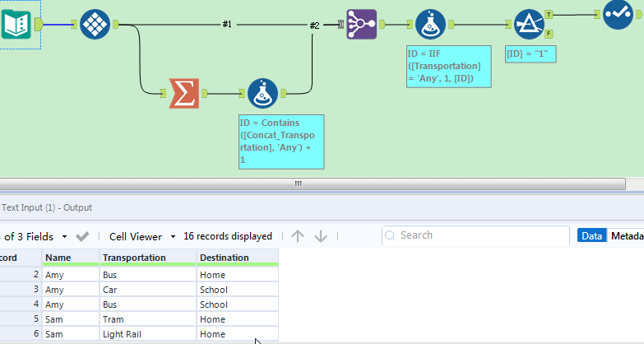Select the Text Input tool icon
Image resolution: width=644 pixels, height=344 pixels.
16,24
